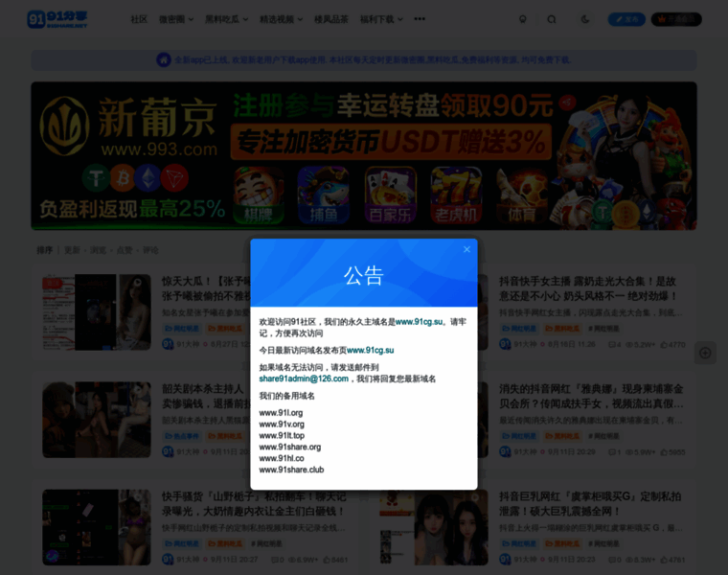Click the floating plus circle button

pyautogui.click(x=705, y=353)
